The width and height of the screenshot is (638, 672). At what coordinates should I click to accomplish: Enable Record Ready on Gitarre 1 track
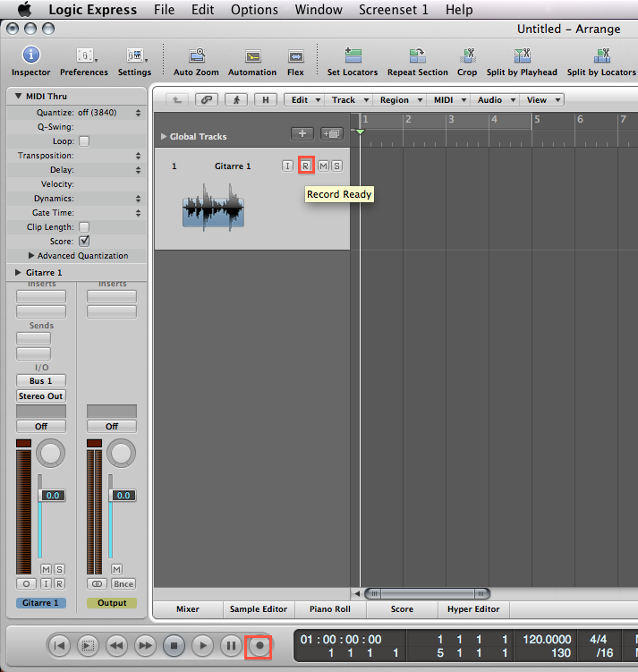click(306, 166)
